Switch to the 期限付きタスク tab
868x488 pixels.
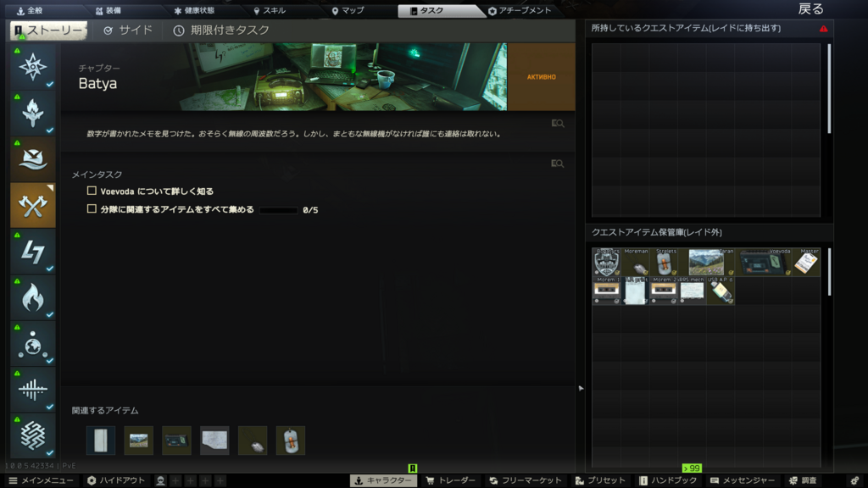tap(220, 30)
